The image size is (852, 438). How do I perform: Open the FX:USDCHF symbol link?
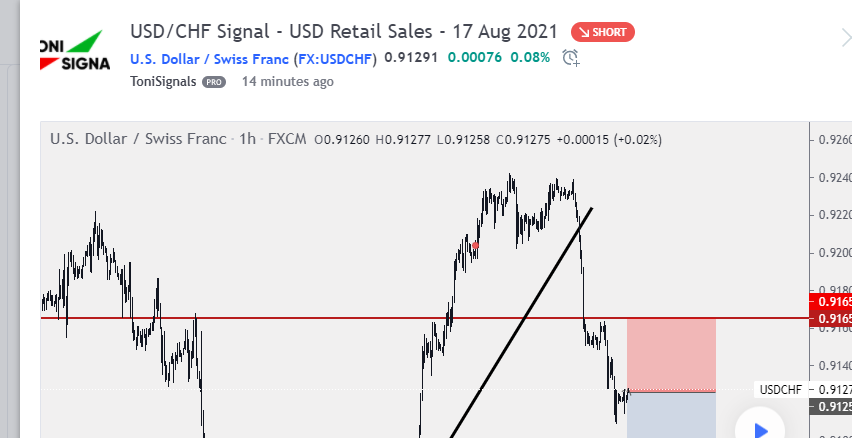pyautogui.click(x=335, y=58)
